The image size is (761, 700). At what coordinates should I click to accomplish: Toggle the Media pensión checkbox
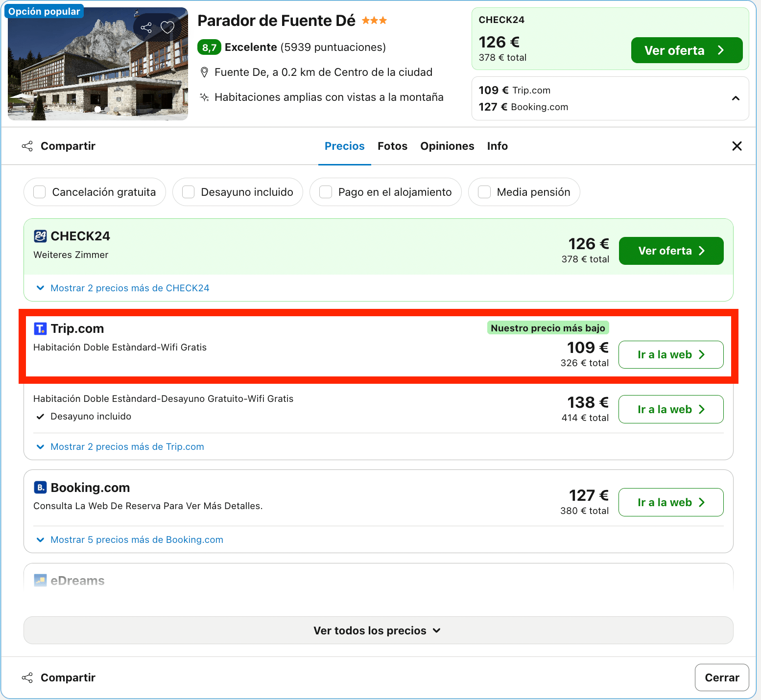pos(484,192)
